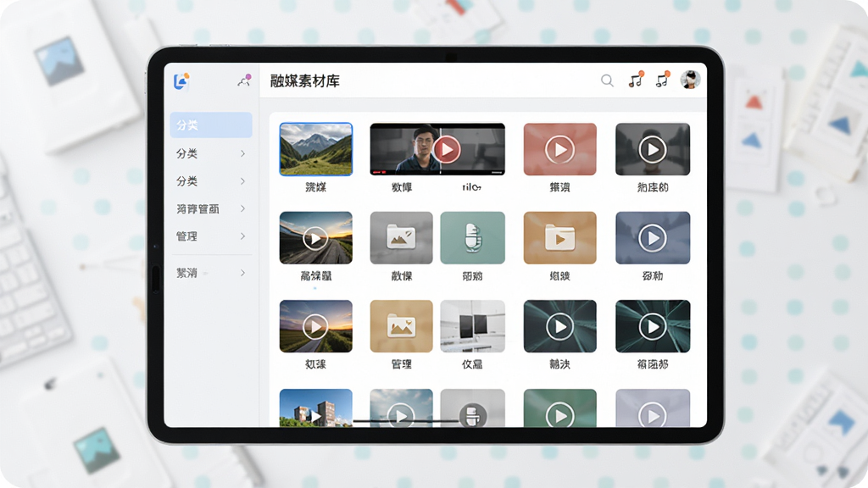
Task: Play the blue-gray video tile
Action: [x=653, y=238]
